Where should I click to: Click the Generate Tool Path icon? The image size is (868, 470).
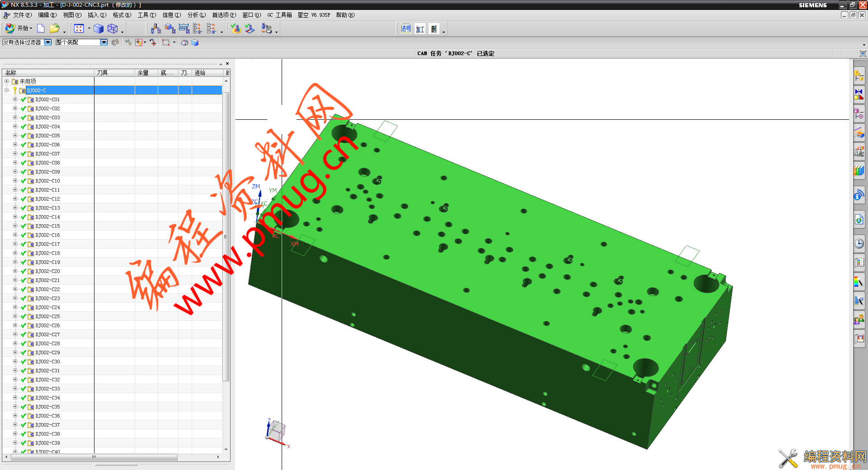pyautogui.click(x=250, y=28)
